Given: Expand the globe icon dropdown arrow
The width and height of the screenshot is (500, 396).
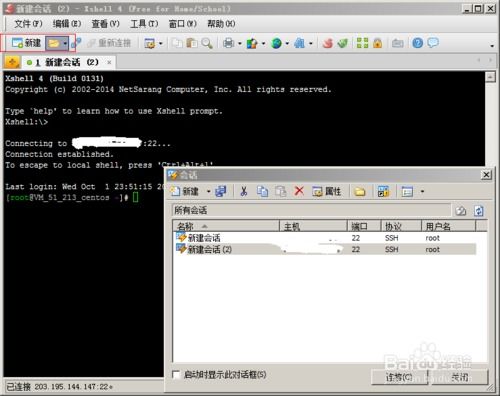Looking at the screenshot, I should pyautogui.click(x=287, y=44).
